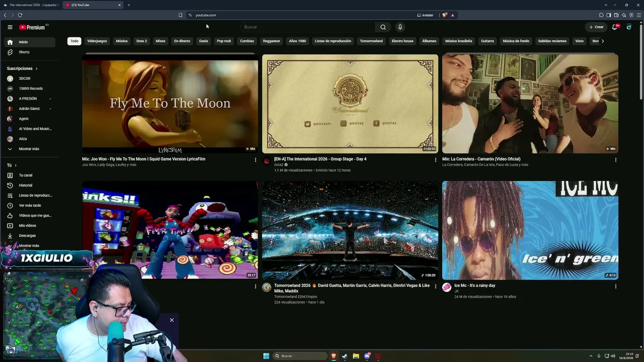
Task: Open the notifications bell
Action: (615, 27)
